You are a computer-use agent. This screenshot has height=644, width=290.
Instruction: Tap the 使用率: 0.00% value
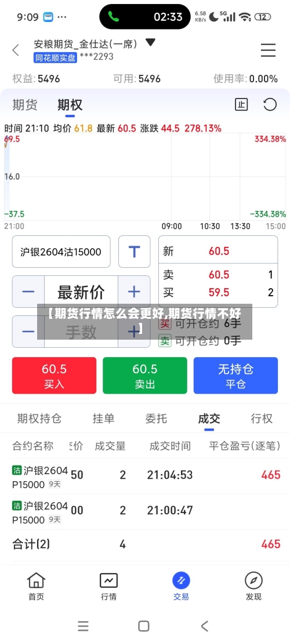point(246,78)
